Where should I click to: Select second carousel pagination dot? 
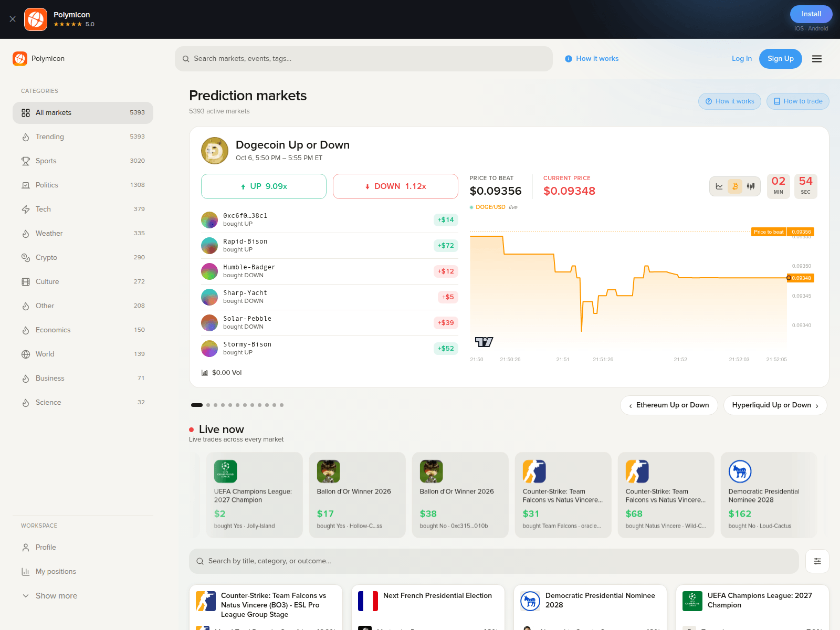pyautogui.click(x=208, y=405)
